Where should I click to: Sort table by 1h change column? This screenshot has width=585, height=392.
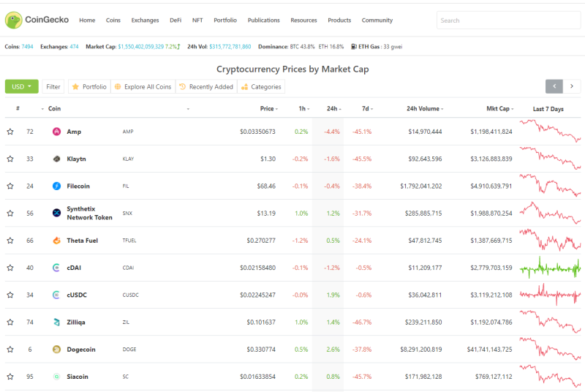click(x=304, y=108)
